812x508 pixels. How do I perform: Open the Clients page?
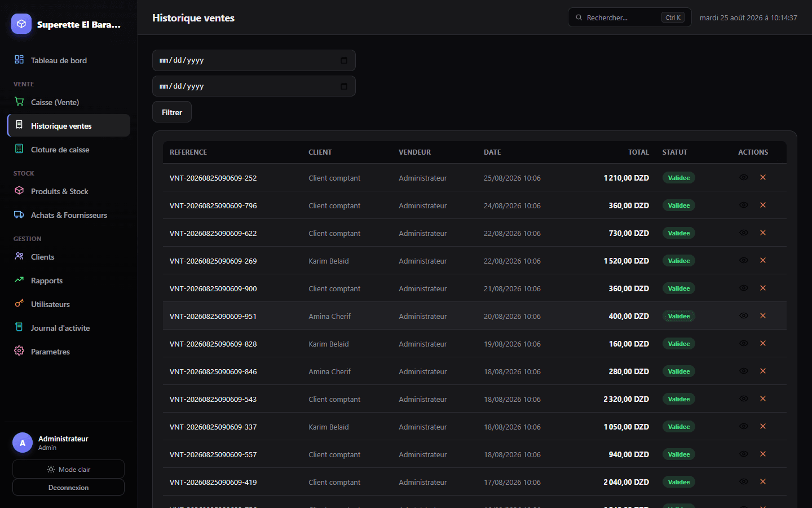[x=68, y=256]
